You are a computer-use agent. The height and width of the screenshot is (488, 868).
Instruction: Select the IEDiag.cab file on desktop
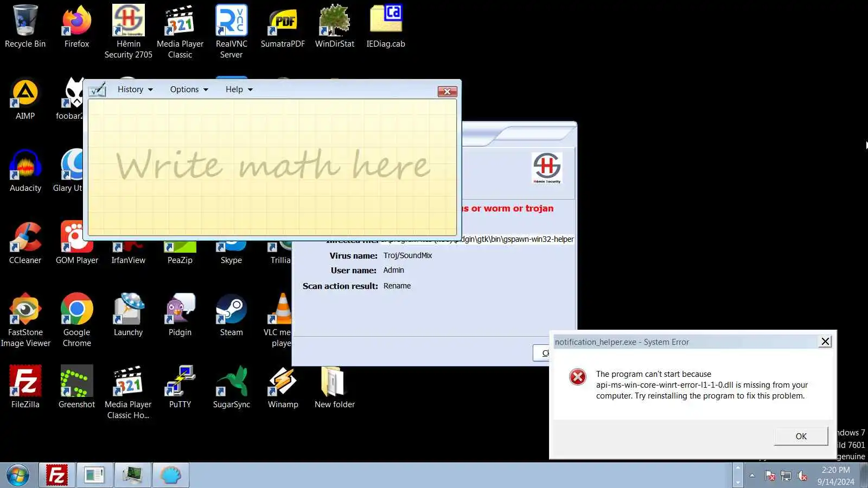386,27
